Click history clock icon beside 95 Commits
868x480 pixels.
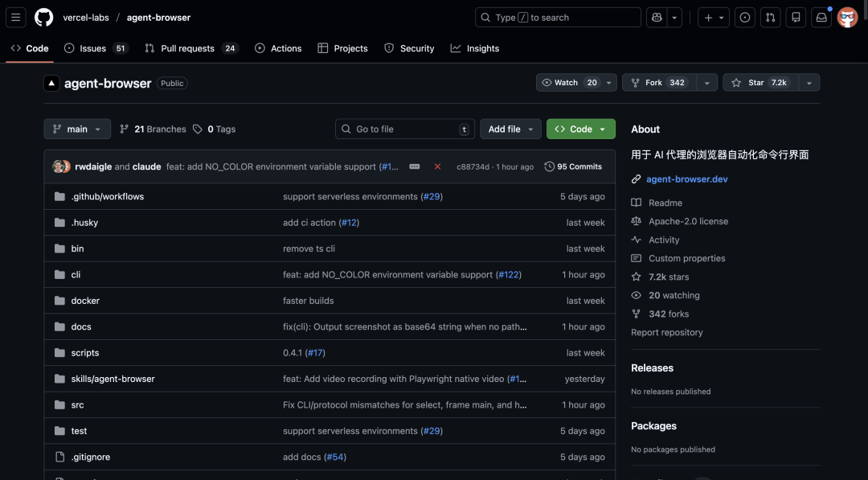coord(549,166)
